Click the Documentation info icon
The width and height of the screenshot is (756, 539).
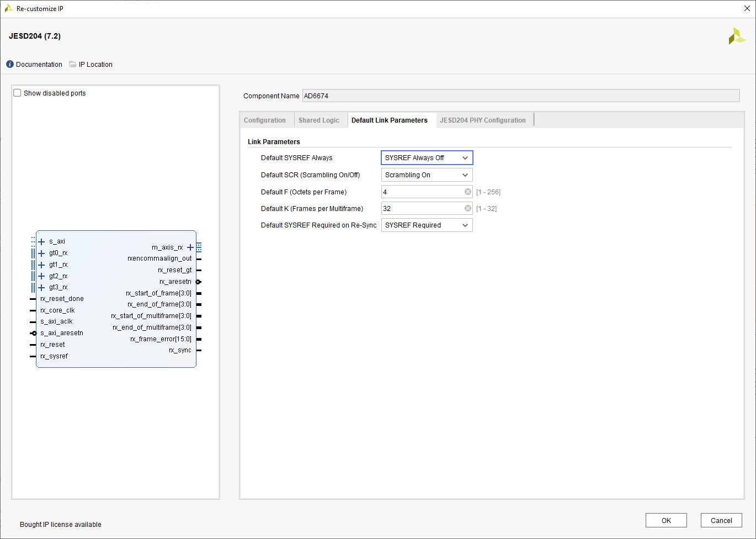(10, 64)
